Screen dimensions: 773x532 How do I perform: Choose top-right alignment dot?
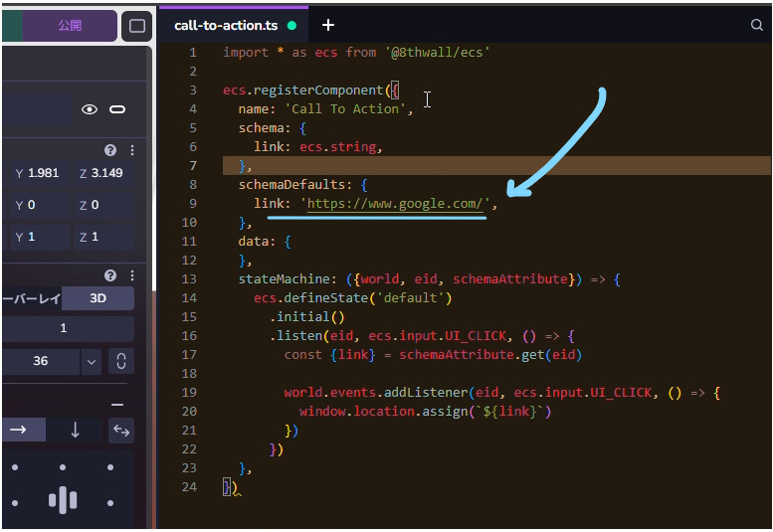pyautogui.click(x=110, y=467)
